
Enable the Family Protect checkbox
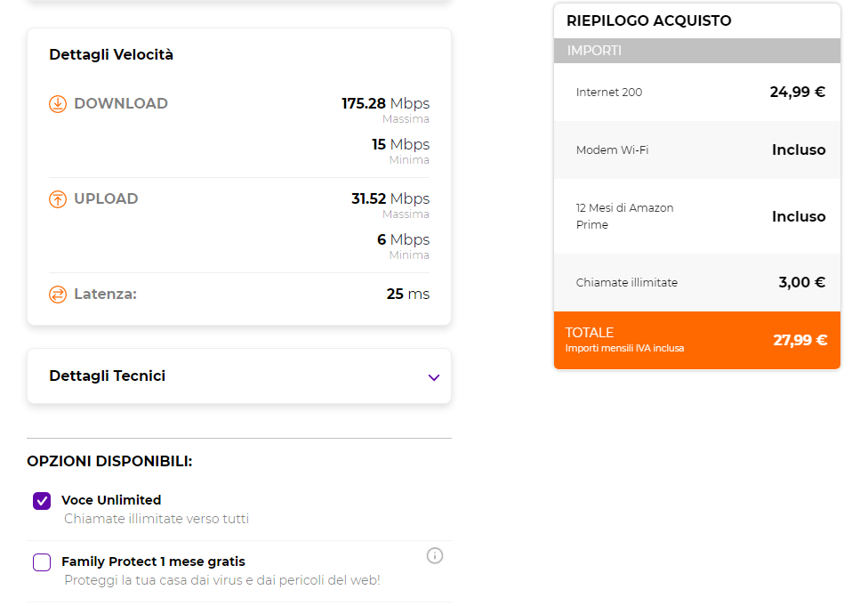42,562
